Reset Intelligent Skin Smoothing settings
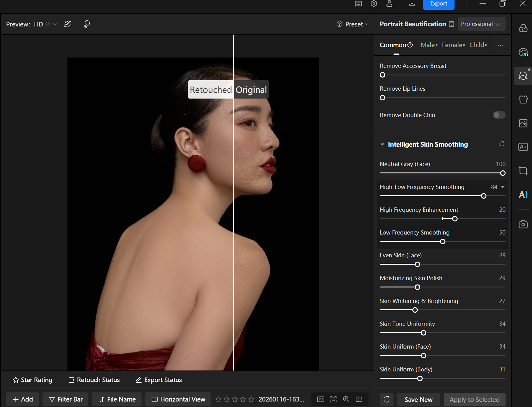The width and height of the screenshot is (532, 407). (502, 144)
